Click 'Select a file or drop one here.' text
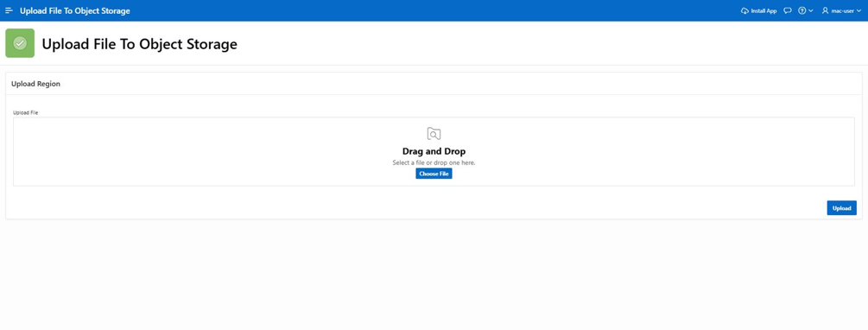Image resolution: width=868 pixels, height=330 pixels. pos(434,162)
